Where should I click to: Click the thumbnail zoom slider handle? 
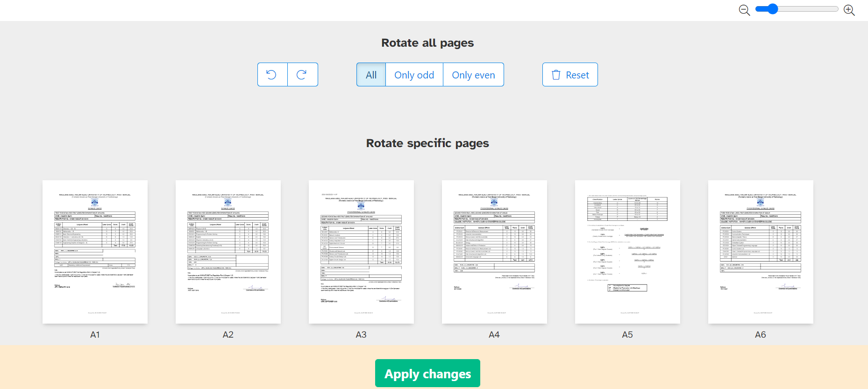tap(773, 9)
